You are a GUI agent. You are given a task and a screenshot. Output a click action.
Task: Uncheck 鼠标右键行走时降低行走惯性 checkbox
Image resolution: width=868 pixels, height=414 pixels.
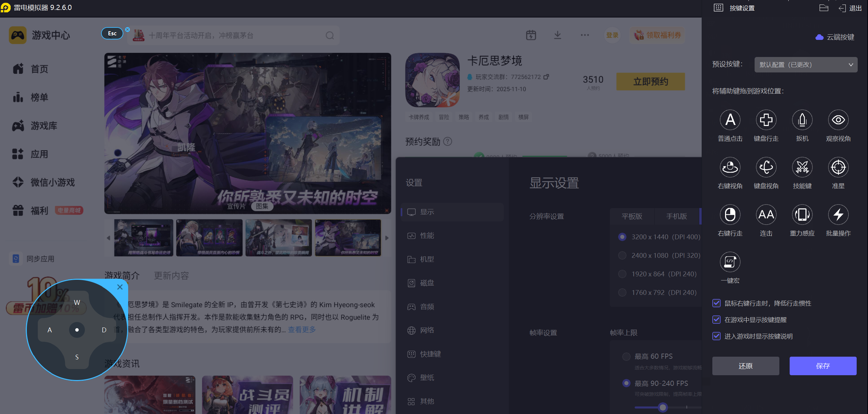716,303
